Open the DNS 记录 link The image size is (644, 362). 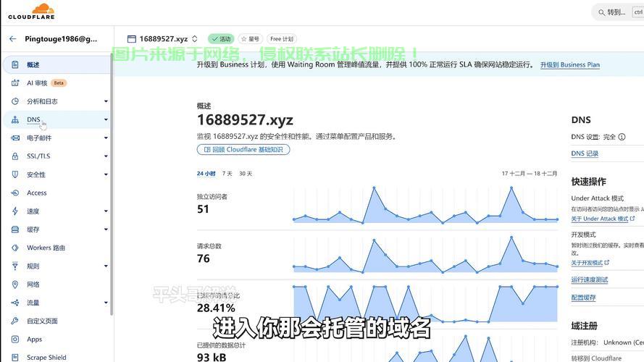pos(585,153)
